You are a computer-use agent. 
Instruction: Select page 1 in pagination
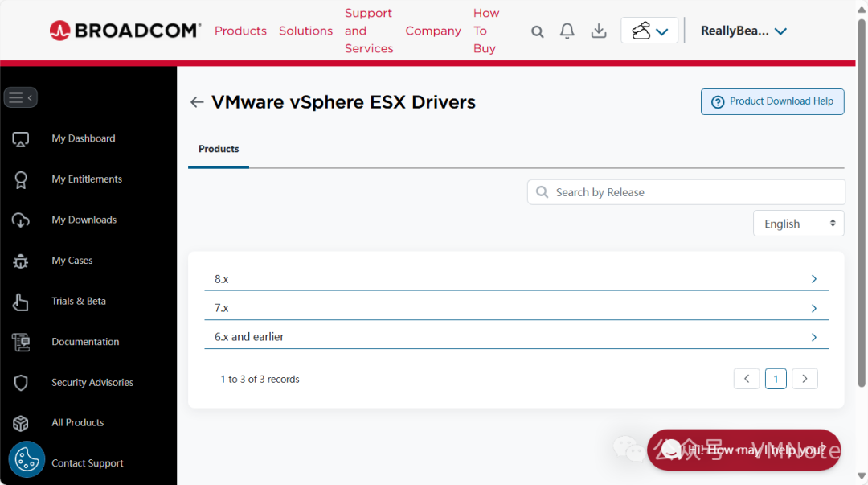point(776,379)
